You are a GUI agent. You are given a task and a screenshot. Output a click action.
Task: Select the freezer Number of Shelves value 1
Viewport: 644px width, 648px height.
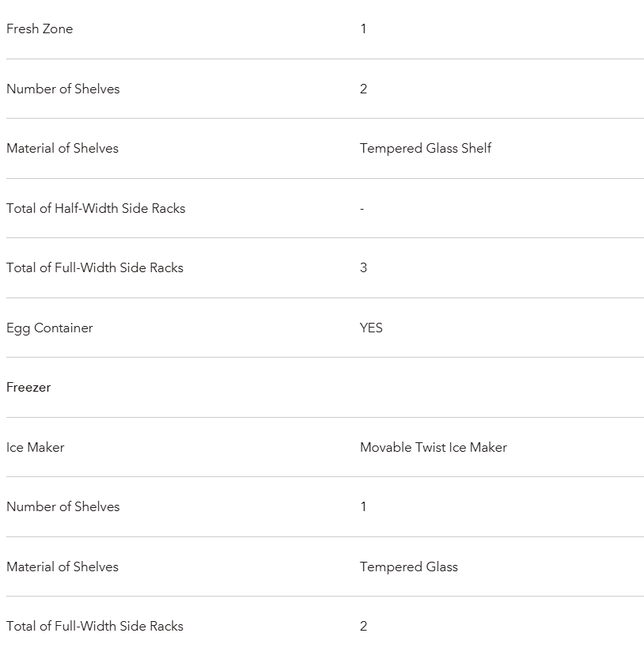click(x=363, y=507)
